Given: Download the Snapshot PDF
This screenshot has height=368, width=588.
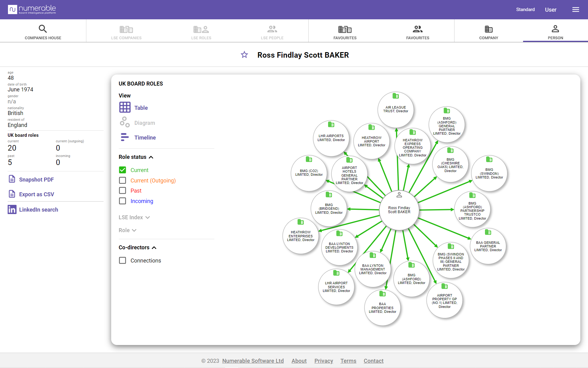Looking at the screenshot, I should click(x=31, y=179).
